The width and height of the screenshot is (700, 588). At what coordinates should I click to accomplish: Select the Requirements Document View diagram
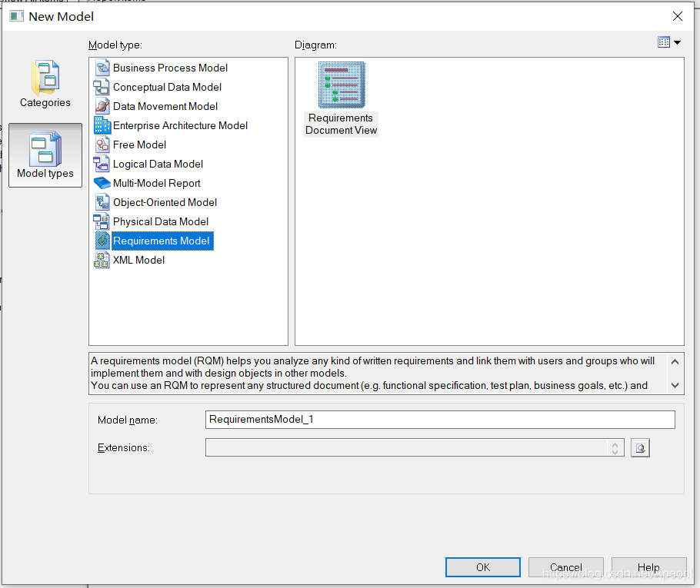tap(341, 99)
